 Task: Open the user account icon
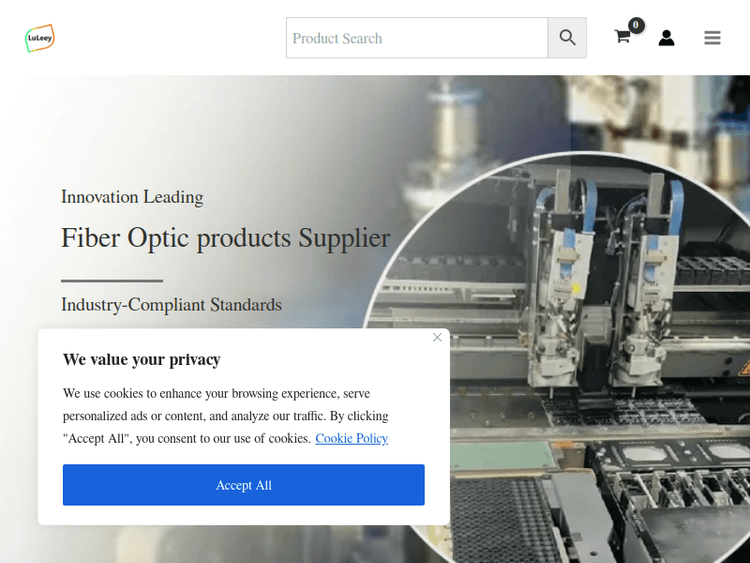[x=666, y=38]
